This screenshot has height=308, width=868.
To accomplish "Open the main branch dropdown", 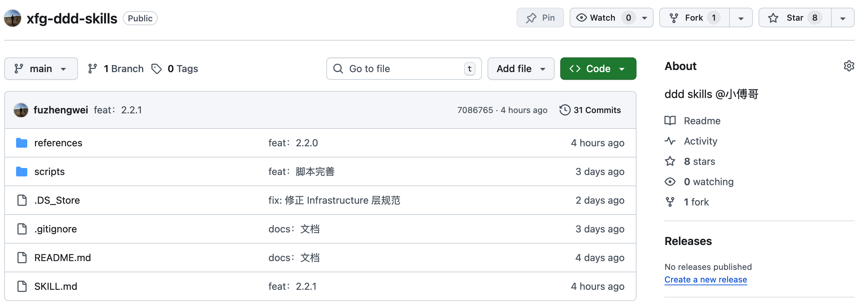I will [x=41, y=69].
